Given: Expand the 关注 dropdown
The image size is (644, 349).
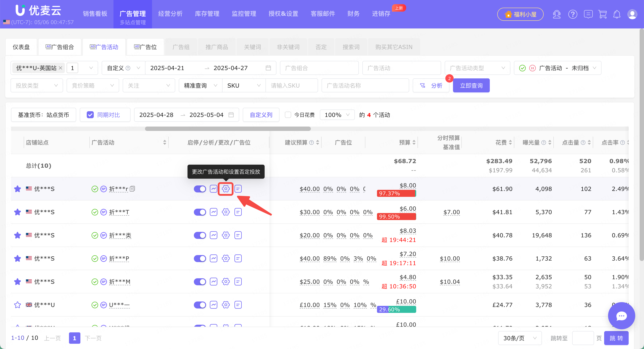Looking at the screenshot, I should pos(149,85).
